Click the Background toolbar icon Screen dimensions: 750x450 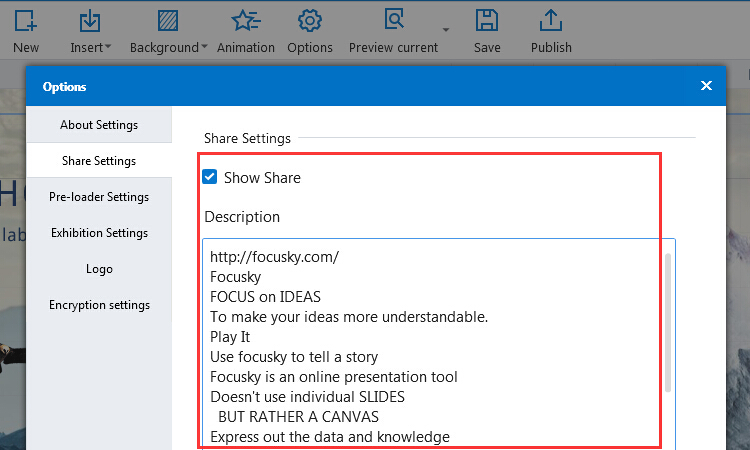[x=168, y=21]
